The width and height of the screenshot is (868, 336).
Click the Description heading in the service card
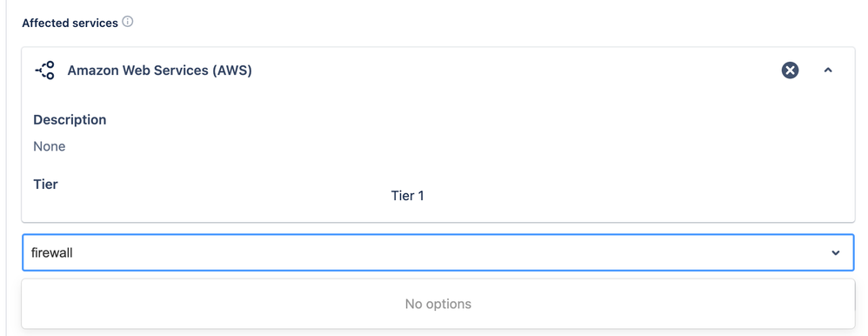70,120
